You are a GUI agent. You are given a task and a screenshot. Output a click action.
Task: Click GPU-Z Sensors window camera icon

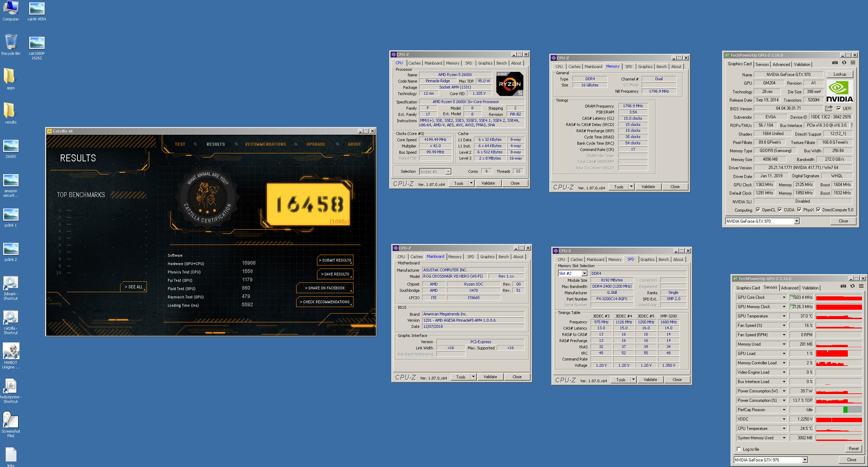843,286
